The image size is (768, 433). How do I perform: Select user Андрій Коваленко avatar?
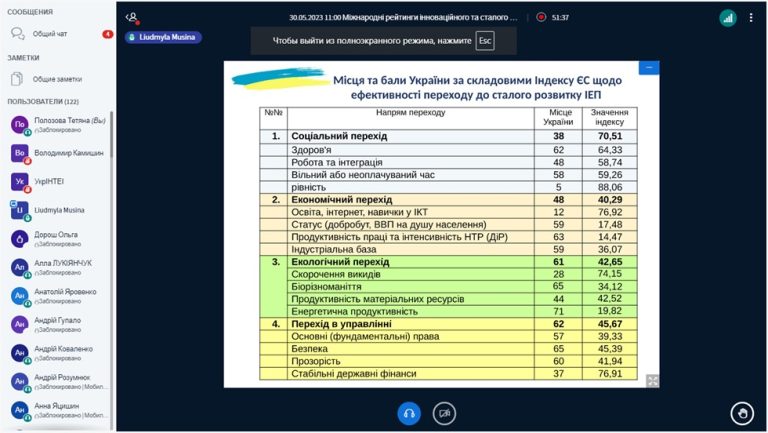click(x=20, y=353)
